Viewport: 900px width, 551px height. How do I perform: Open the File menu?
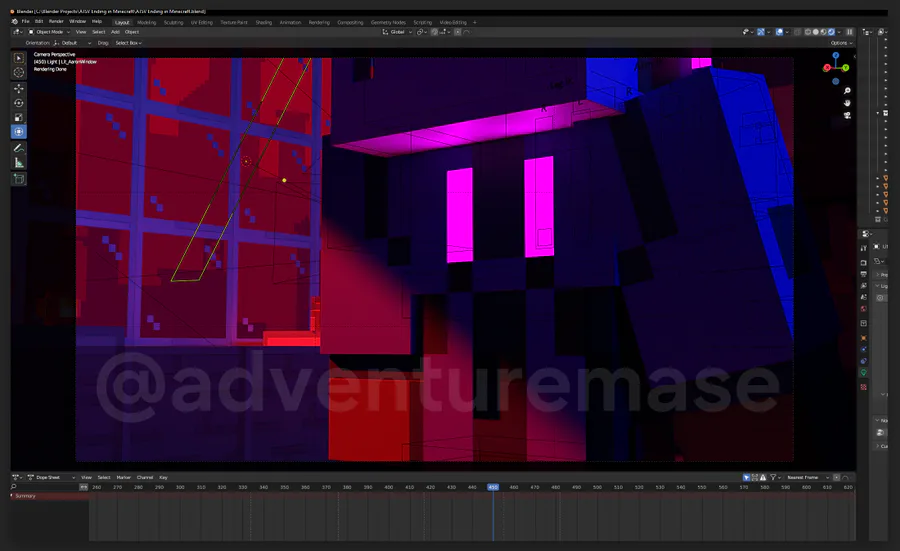25,21
